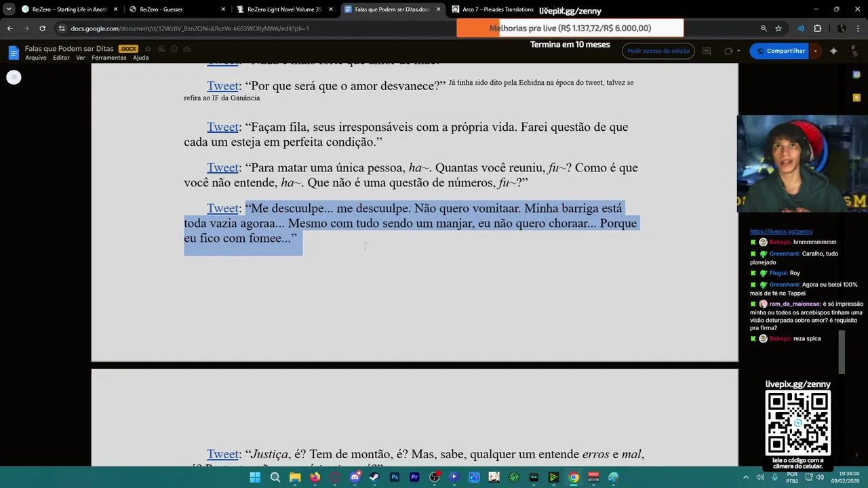Open the Ajuda menu
The width and height of the screenshot is (868, 488).
coord(140,58)
